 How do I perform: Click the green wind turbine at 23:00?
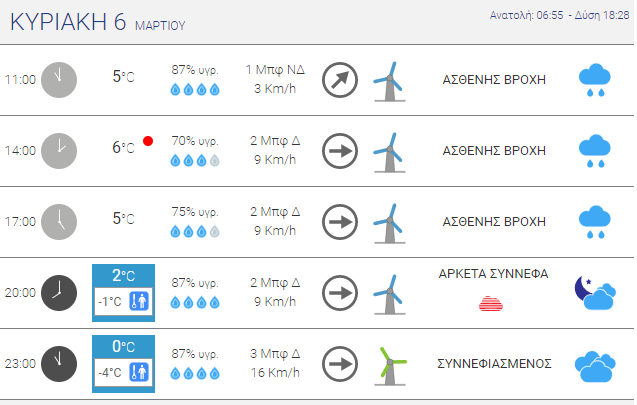click(391, 363)
